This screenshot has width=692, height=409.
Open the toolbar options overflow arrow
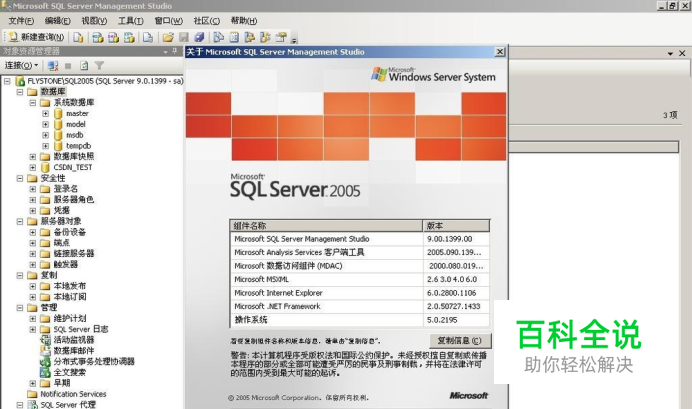coord(294,40)
